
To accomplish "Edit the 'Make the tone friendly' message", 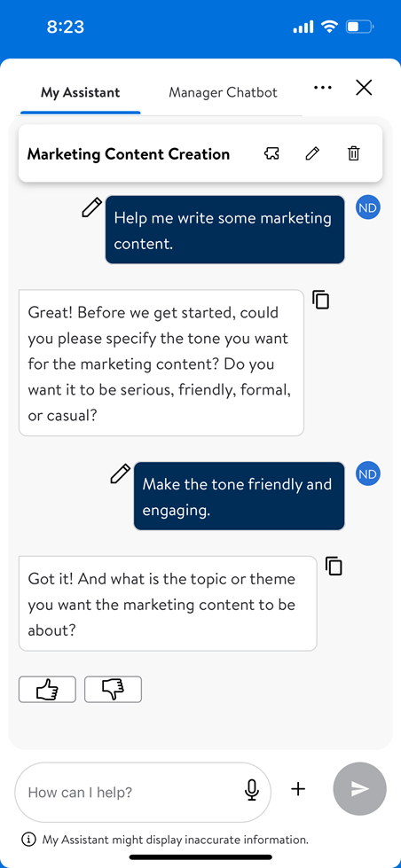I will pyautogui.click(x=120, y=473).
